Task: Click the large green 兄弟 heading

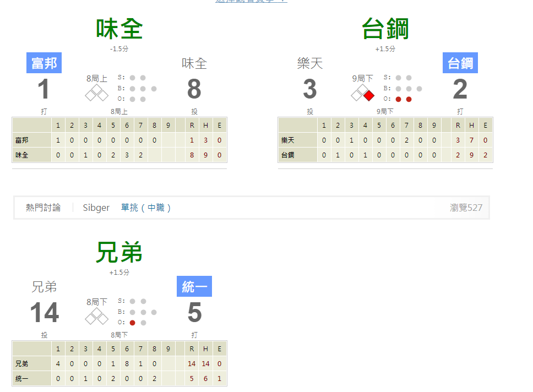Action: point(119,252)
